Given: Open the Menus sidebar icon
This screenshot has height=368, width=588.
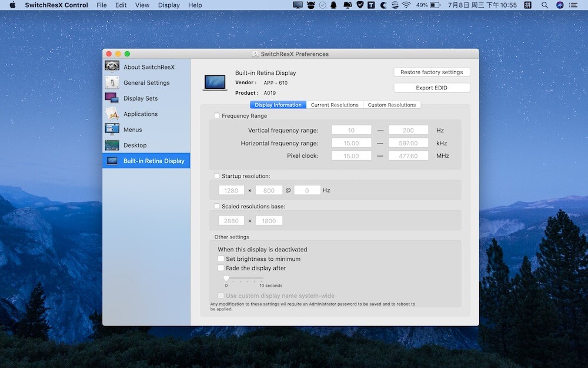Looking at the screenshot, I should 112,129.
